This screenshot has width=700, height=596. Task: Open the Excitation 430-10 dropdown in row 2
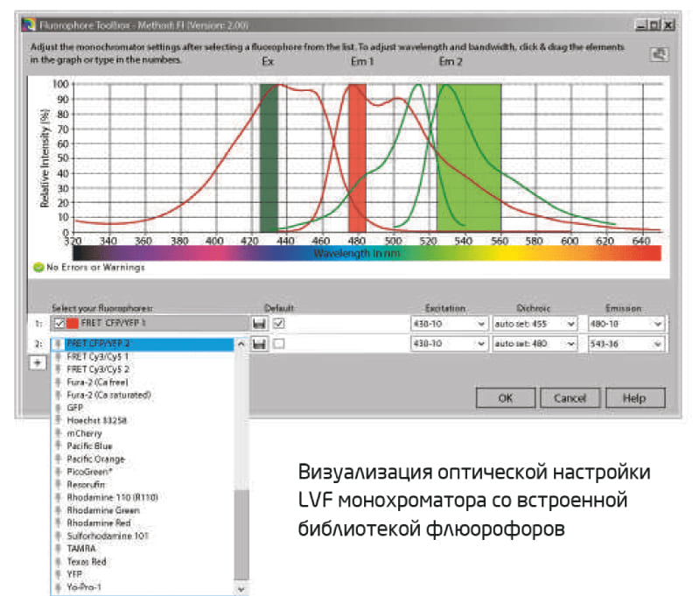(480, 344)
